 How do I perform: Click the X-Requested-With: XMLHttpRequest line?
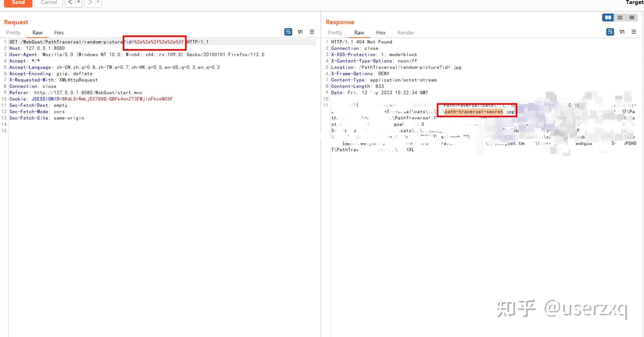[53, 80]
